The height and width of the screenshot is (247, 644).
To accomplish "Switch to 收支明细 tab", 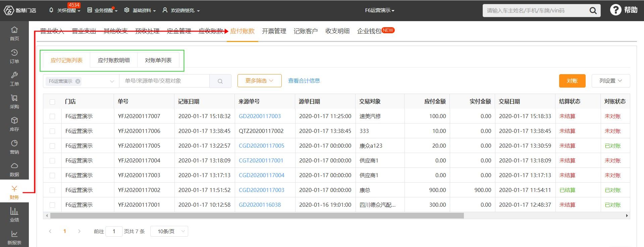I will click(337, 31).
